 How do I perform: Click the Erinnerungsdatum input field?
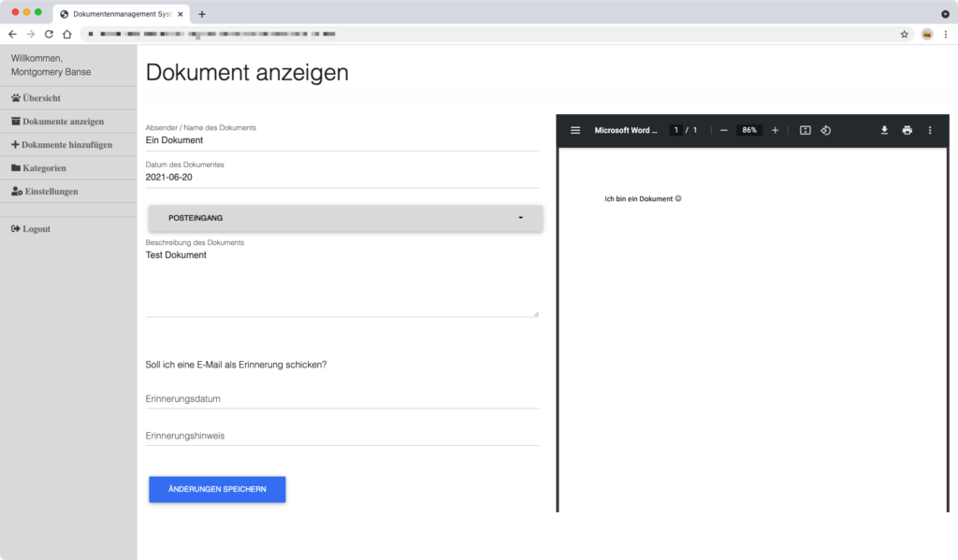(x=341, y=399)
